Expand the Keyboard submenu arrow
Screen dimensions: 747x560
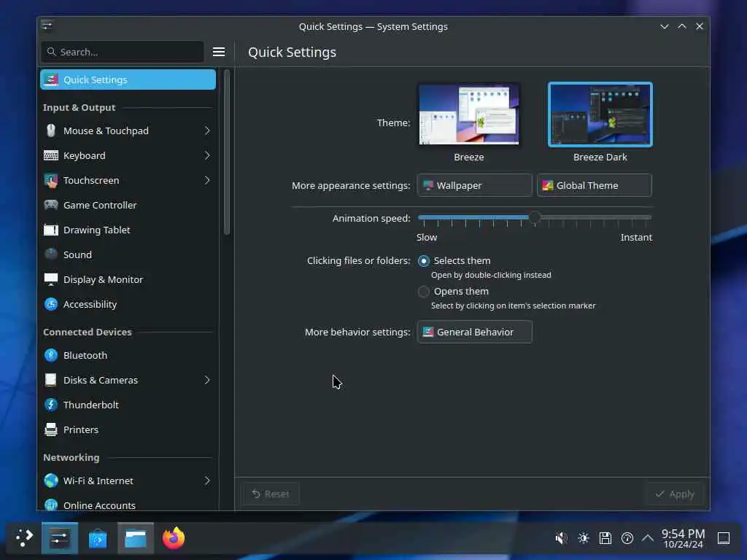(207, 155)
